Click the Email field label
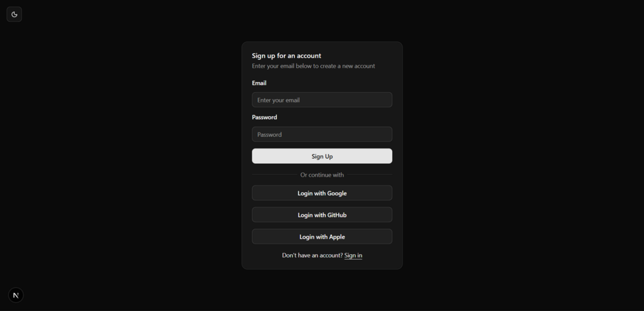The image size is (644, 311). pyautogui.click(x=259, y=83)
